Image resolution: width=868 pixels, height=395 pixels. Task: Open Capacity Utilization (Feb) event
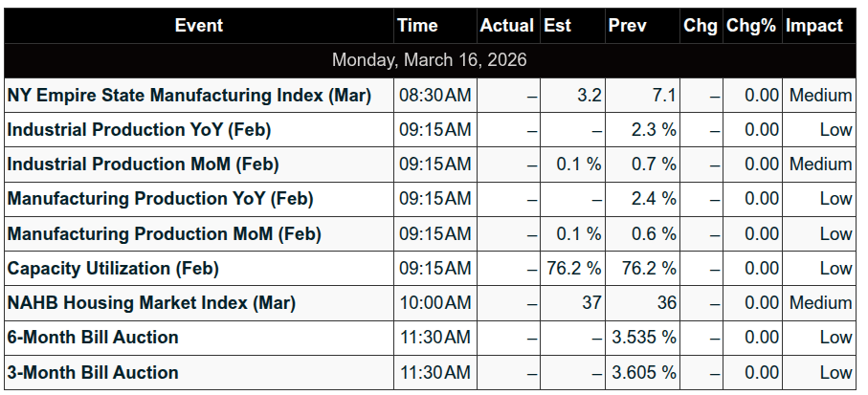pyautogui.click(x=113, y=269)
